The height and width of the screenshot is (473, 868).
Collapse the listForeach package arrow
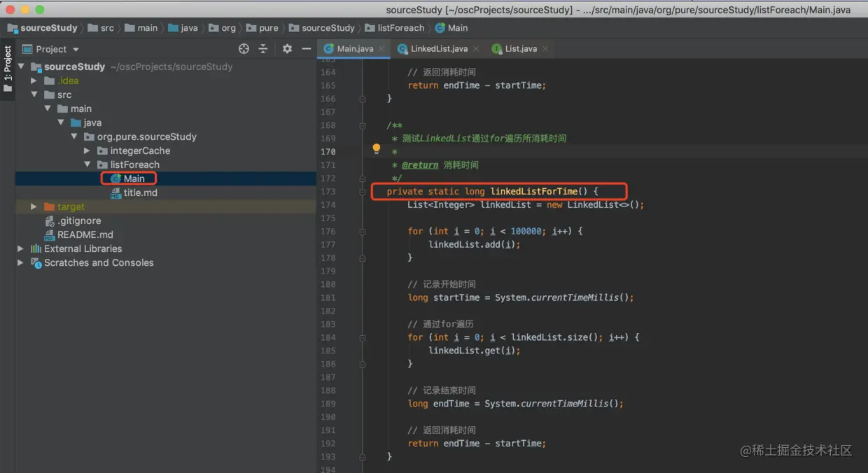point(87,164)
